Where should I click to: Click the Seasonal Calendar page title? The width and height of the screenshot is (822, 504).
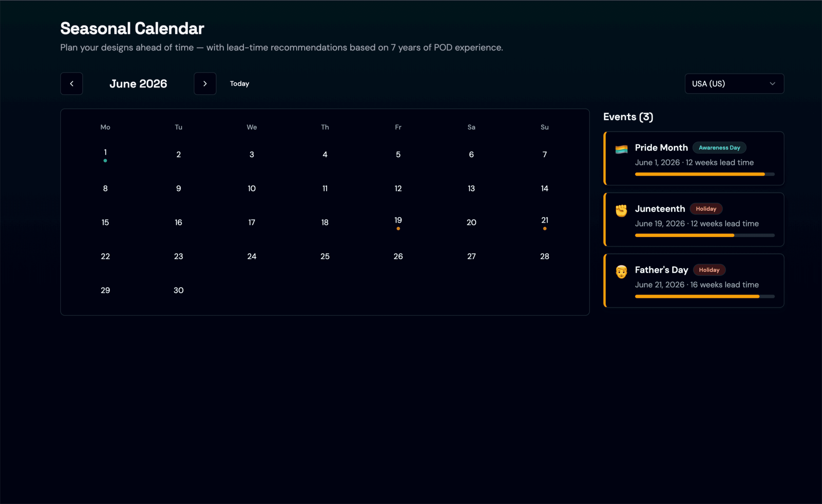(x=132, y=28)
